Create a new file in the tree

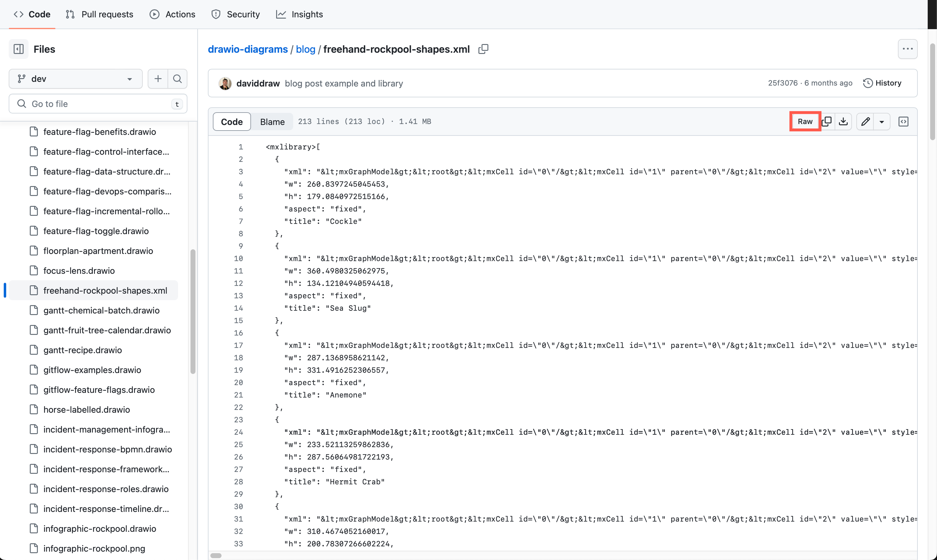(157, 78)
